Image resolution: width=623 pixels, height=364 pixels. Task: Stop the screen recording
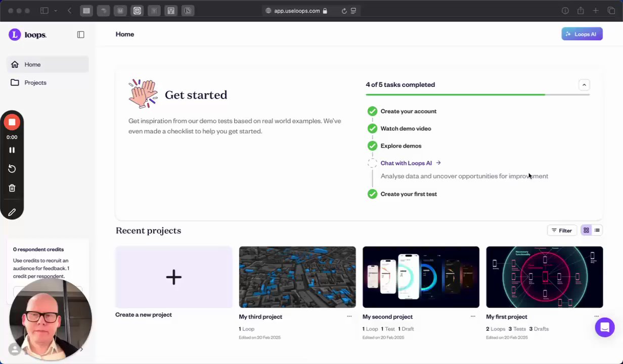12,122
